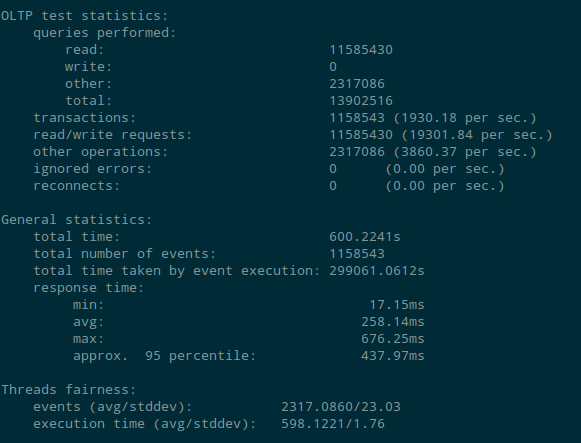The width and height of the screenshot is (581, 443).
Task: Click the total queries value 13902516
Action: pos(361,101)
